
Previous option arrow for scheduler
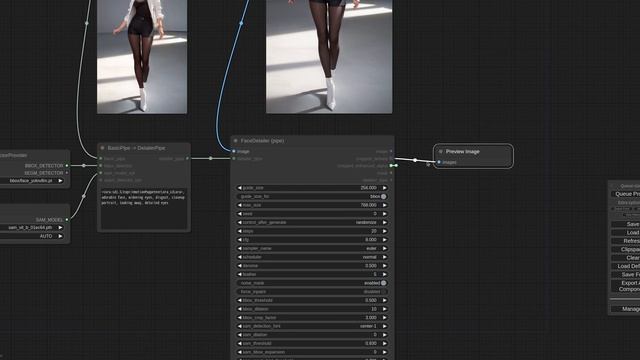[x=240, y=257]
